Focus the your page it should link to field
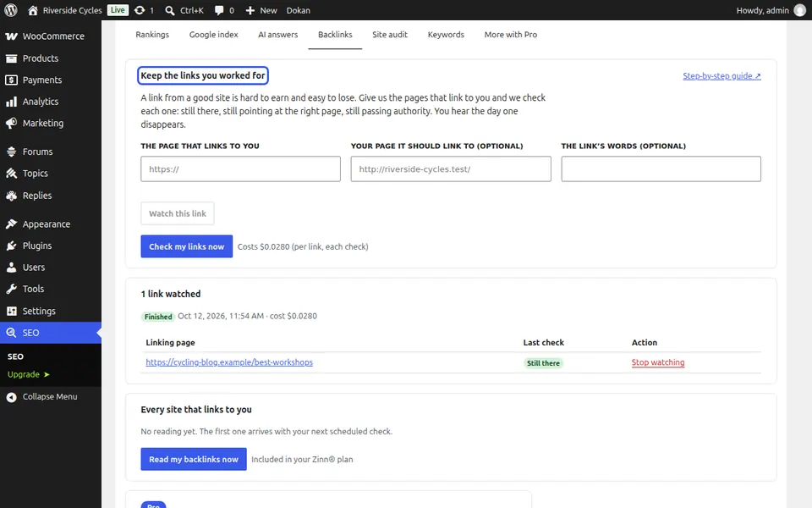The height and width of the screenshot is (508, 812). pos(451,169)
